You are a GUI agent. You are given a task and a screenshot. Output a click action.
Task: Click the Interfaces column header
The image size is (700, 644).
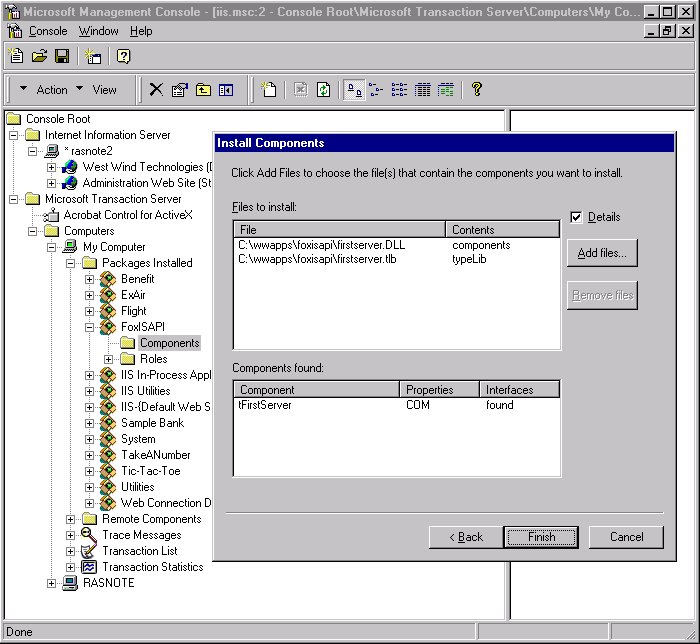519,390
